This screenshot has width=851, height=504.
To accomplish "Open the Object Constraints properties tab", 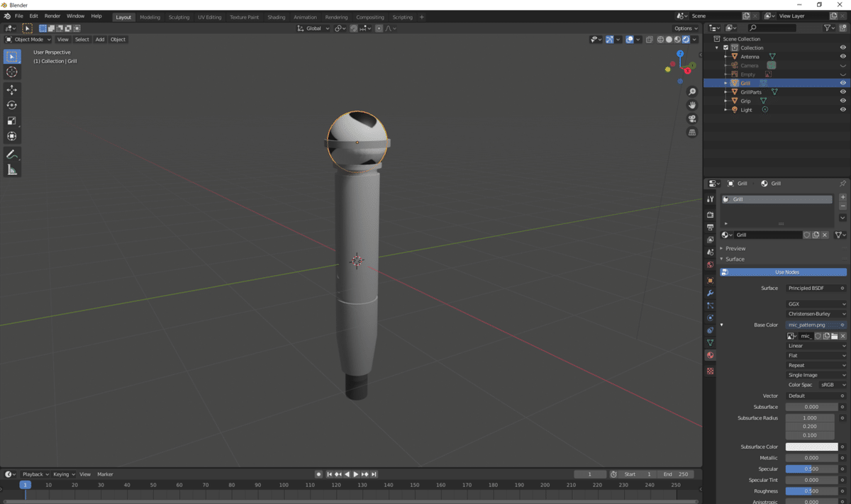I will click(x=710, y=331).
